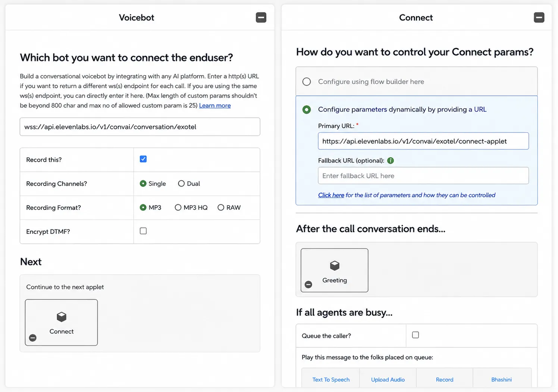Click the 'Queue the caller?' label
This screenshot has height=392, width=558.
pyautogui.click(x=326, y=336)
